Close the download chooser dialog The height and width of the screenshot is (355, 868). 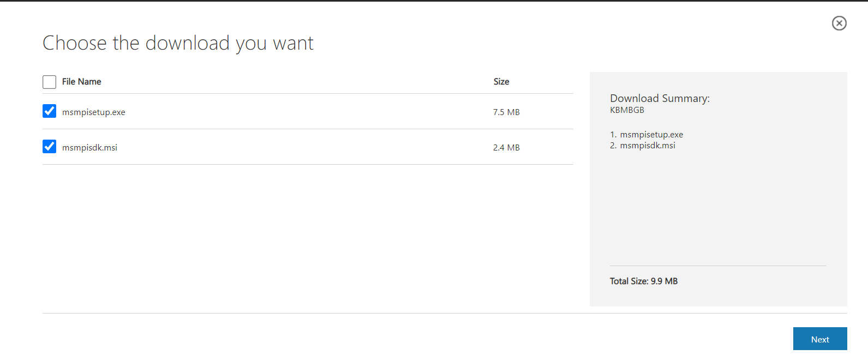tap(839, 23)
